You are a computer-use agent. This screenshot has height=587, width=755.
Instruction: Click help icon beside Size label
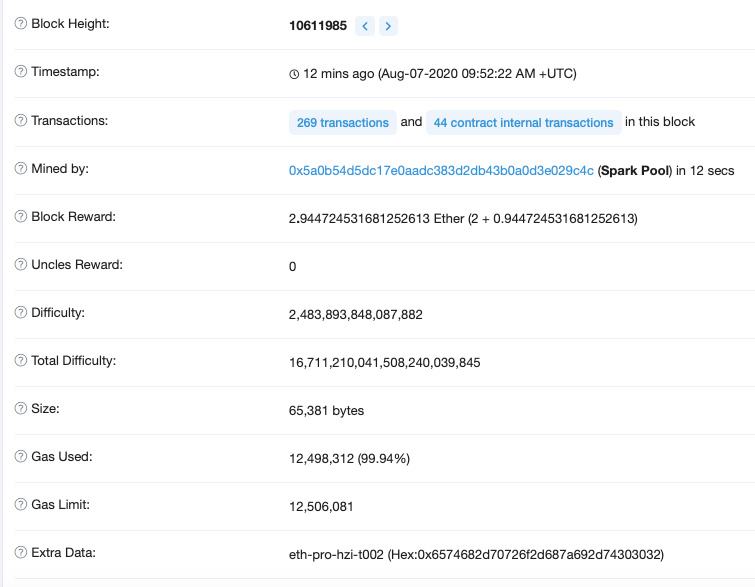tap(21, 409)
